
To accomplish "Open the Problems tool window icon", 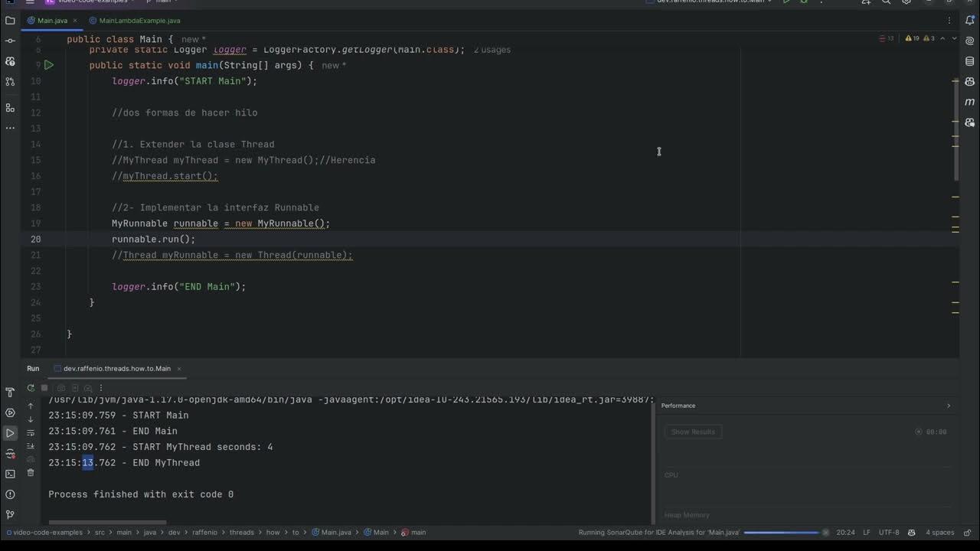I will pos(10,494).
